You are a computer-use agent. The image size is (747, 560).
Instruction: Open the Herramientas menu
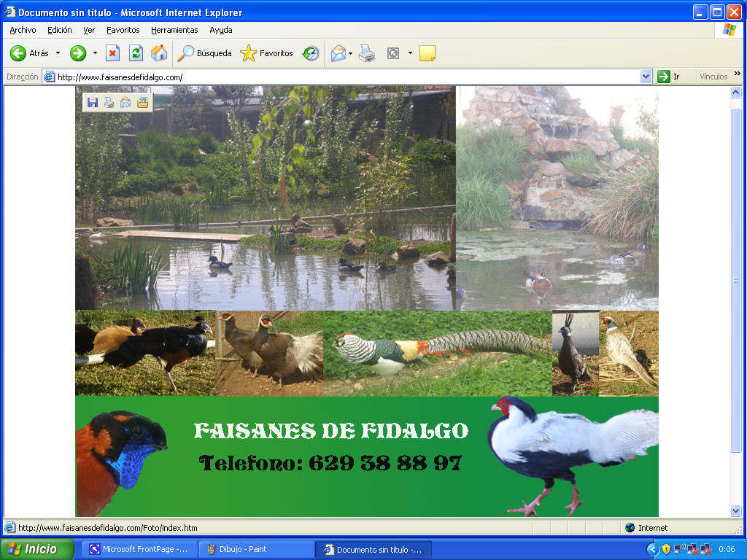tap(174, 30)
